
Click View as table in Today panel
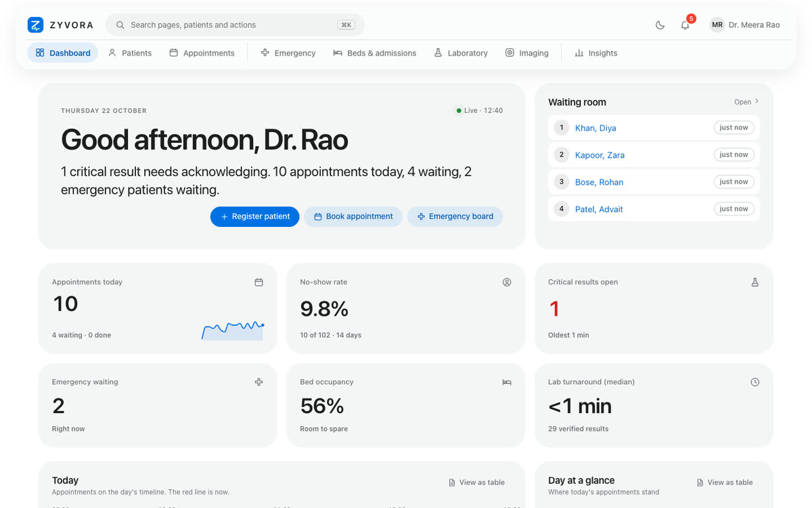pos(476,482)
